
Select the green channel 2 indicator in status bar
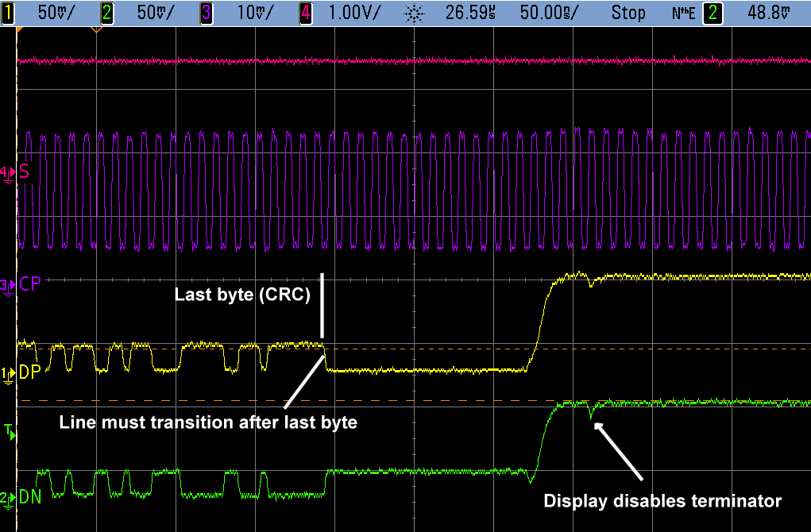pyautogui.click(x=105, y=13)
